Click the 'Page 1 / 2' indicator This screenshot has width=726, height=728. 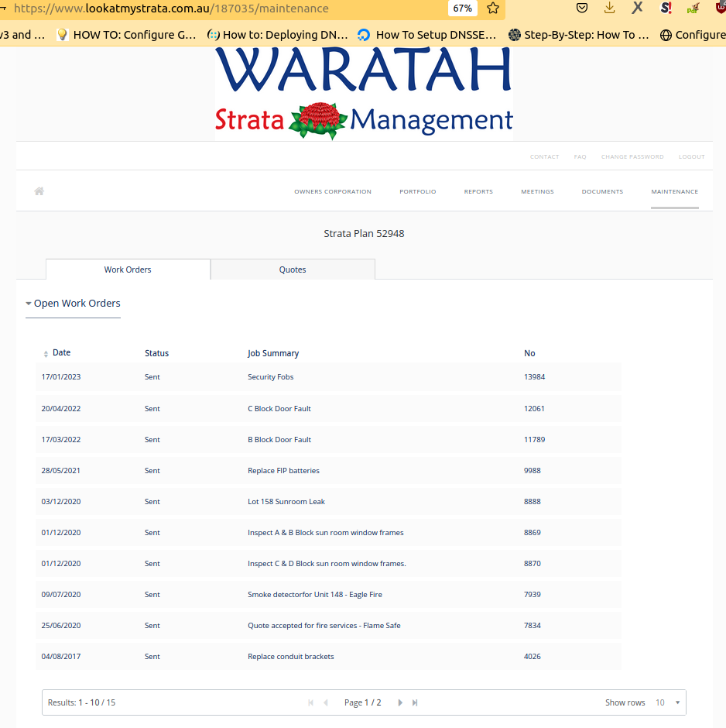click(363, 702)
